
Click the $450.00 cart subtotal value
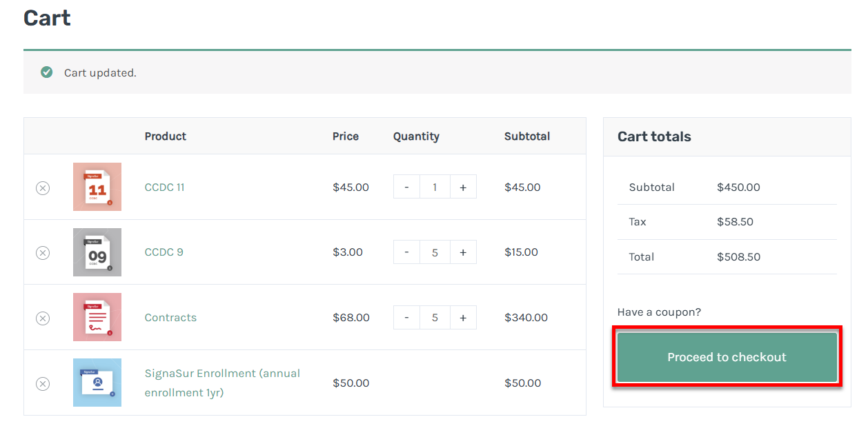(738, 187)
